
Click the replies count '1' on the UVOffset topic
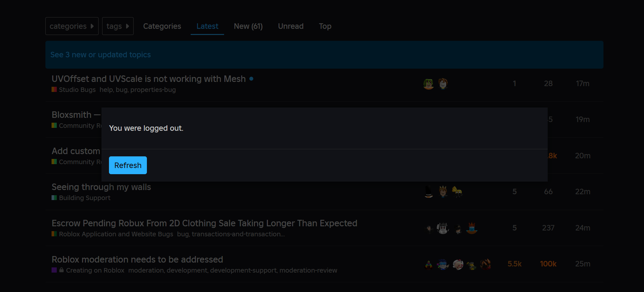515,84
